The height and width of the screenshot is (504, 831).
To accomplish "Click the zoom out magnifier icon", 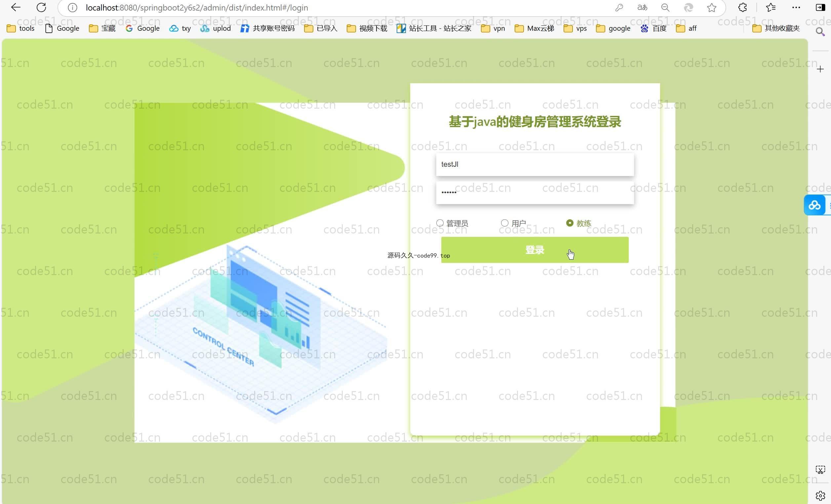I will click(665, 7).
